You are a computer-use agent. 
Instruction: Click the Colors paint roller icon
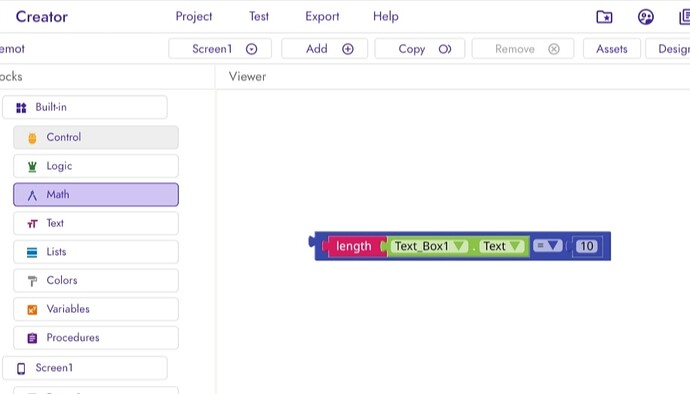(x=32, y=281)
